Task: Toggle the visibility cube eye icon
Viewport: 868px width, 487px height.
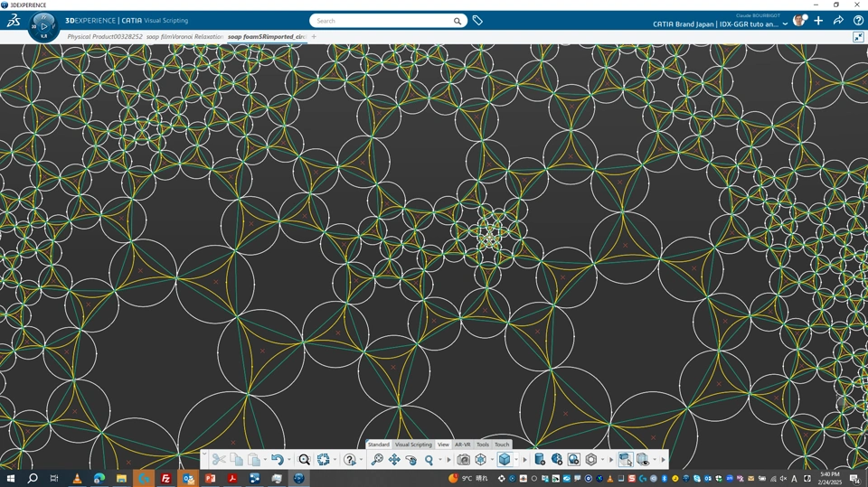Action: pos(643,460)
